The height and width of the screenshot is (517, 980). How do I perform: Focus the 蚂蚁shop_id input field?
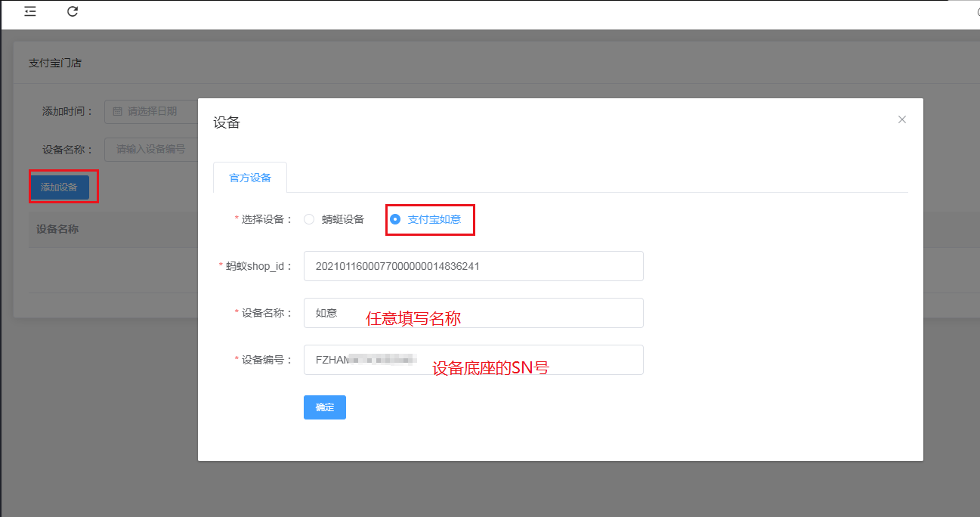pyautogui.click(x=474, y=266)
